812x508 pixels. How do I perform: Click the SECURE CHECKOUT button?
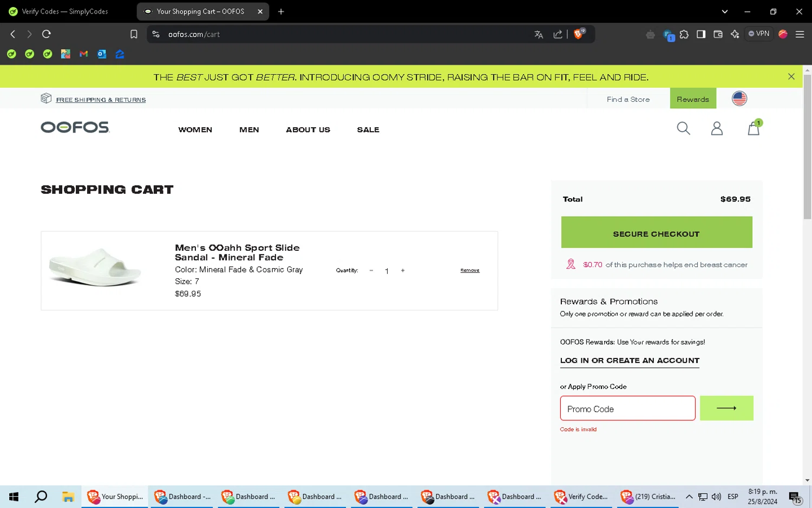pyautogui.click(x=657, y=232)
